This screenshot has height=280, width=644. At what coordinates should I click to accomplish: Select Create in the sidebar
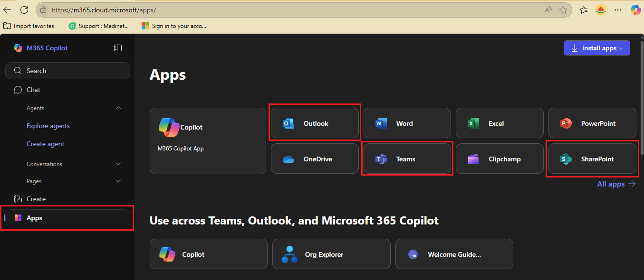tap(36, 199)
